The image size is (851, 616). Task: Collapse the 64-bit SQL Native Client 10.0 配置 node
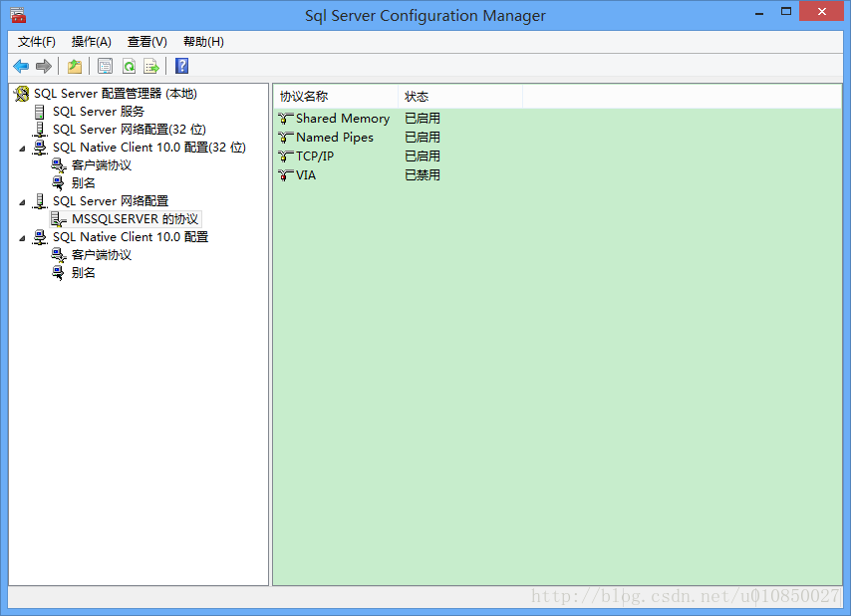point(24,237)
